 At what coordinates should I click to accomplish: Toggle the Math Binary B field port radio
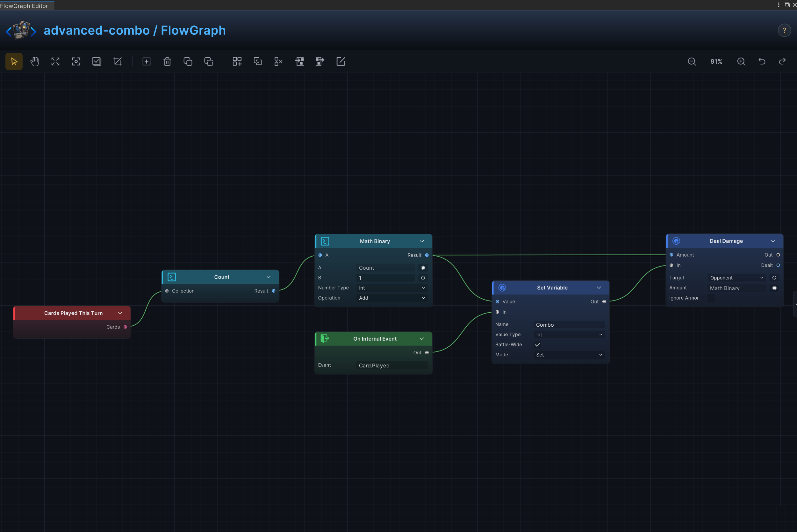click(x=423, y=278)
